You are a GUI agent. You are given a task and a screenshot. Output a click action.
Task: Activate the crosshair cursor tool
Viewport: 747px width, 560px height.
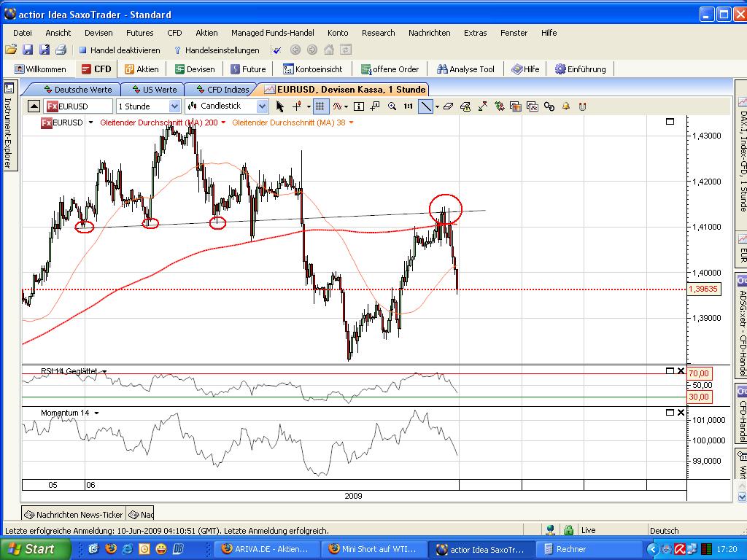pos(295,106)
